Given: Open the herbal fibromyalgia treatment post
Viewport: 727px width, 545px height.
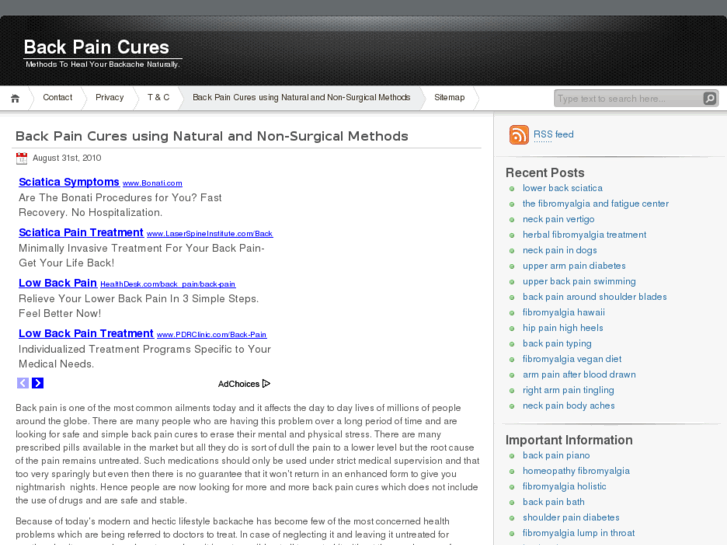Looking at the screenshot, I should coord(584,235).
